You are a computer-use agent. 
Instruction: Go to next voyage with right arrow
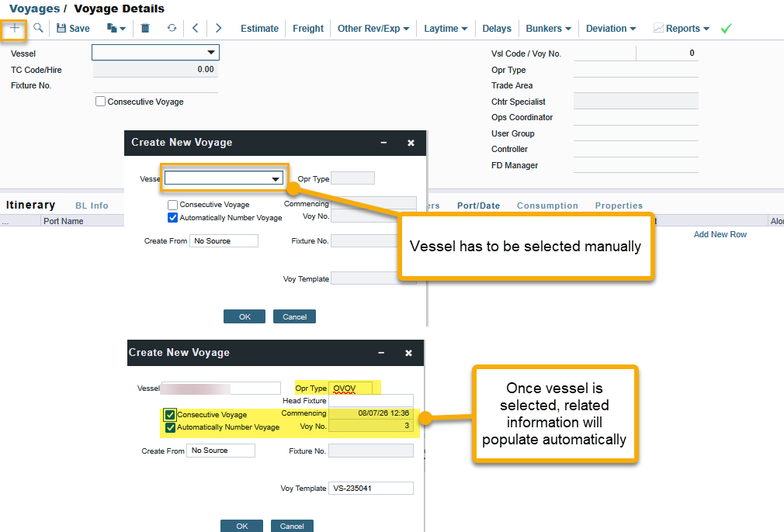(219, 29)
